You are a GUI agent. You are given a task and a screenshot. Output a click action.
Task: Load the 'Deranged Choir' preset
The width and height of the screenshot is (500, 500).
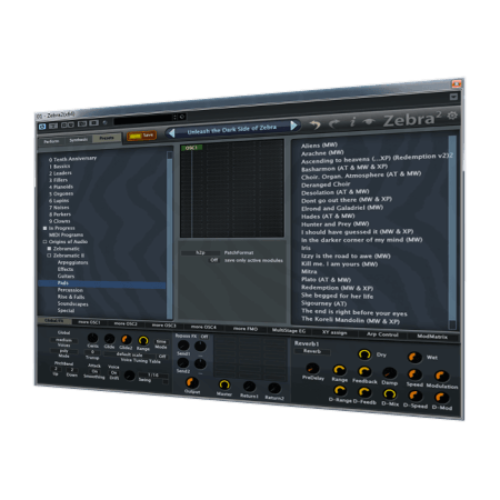pos(326,184)
